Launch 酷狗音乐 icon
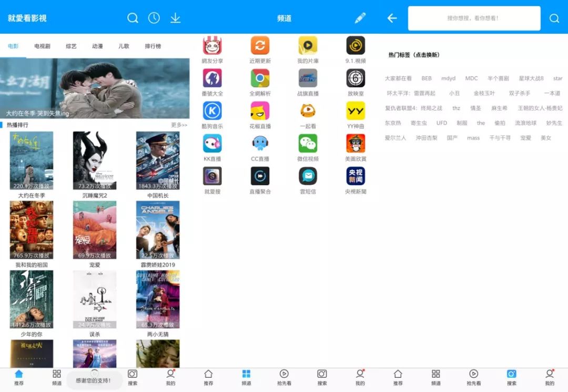 pyautogui.click(x=212, y=110)
